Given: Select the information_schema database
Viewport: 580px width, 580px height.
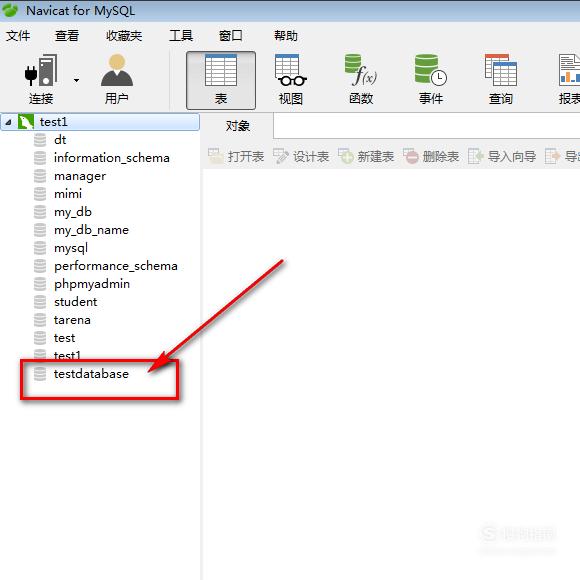Looking at the screenshot, I should click(x=112, y=158).
